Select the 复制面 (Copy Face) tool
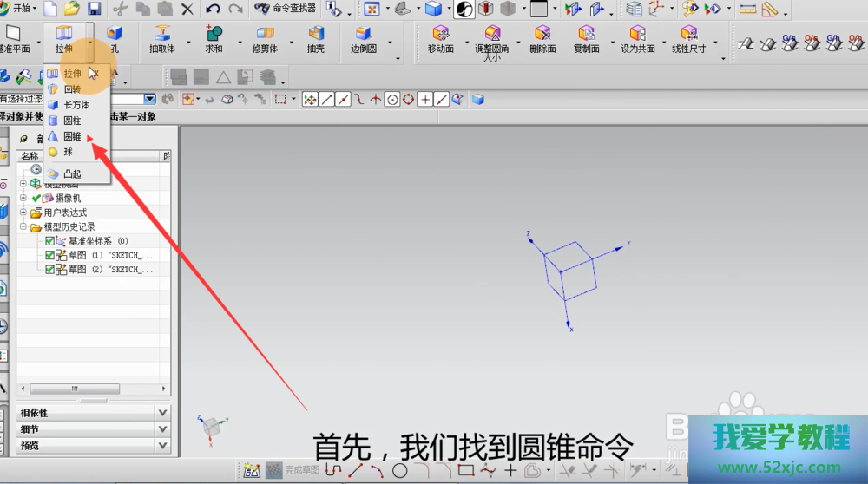Image resolution: width=868 pixels, height=484 pixels. tap(587, 37)
